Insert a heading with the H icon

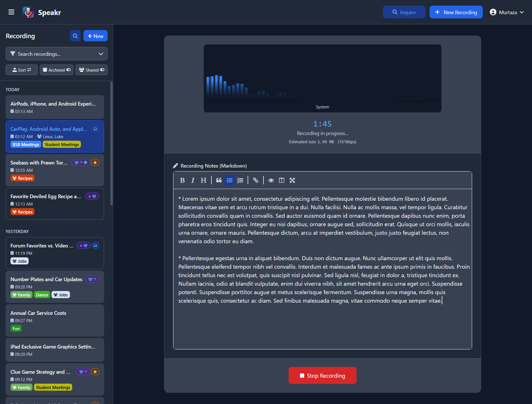click(203, 180)
